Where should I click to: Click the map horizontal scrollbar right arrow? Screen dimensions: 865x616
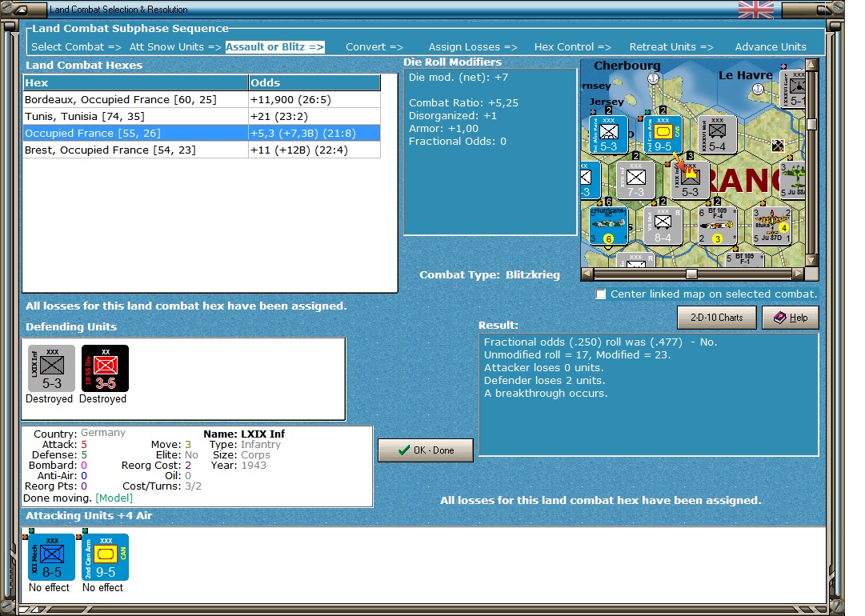tap(799, 273)
